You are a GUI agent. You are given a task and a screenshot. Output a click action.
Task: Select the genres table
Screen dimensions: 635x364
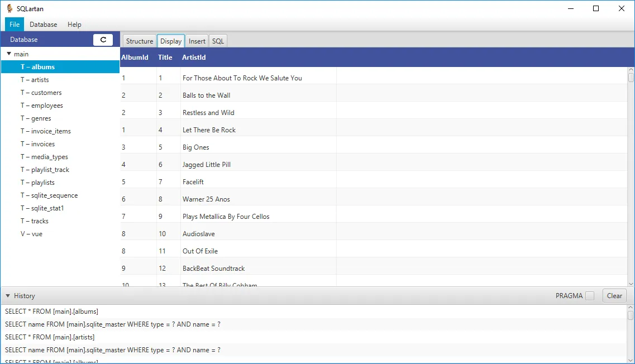click(60, 118)
